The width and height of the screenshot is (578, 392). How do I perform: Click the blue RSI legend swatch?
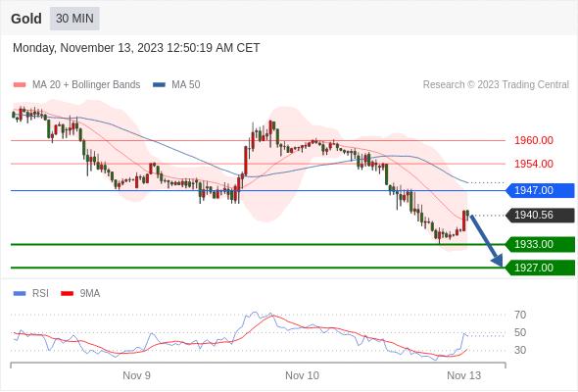click(20, 294)
